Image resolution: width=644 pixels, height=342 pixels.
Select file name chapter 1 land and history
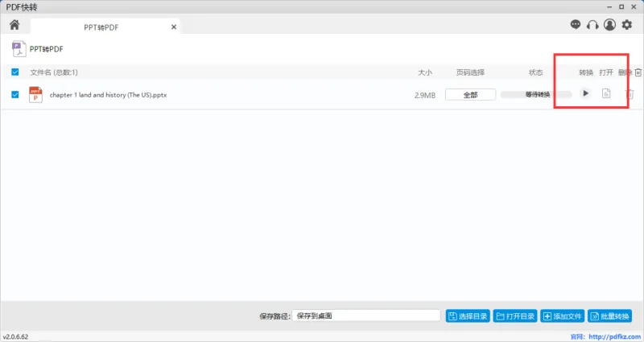(x=108, y=95)
